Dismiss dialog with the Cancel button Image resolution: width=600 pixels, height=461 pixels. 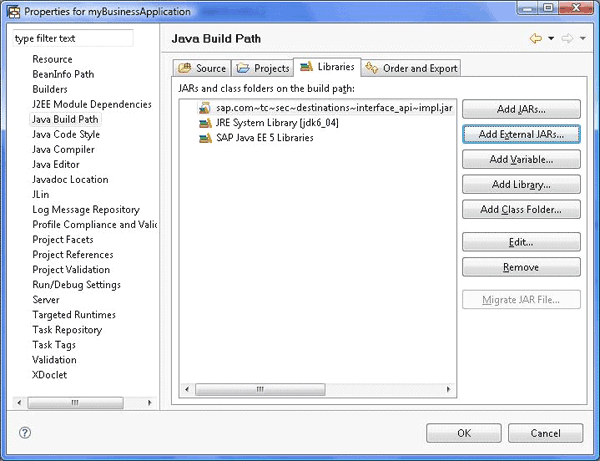545,433
